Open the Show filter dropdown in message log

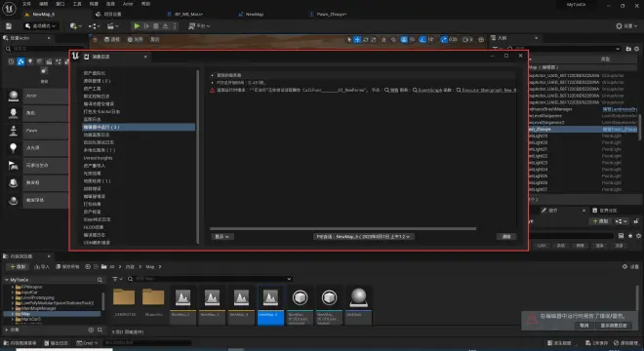point(222,237)
